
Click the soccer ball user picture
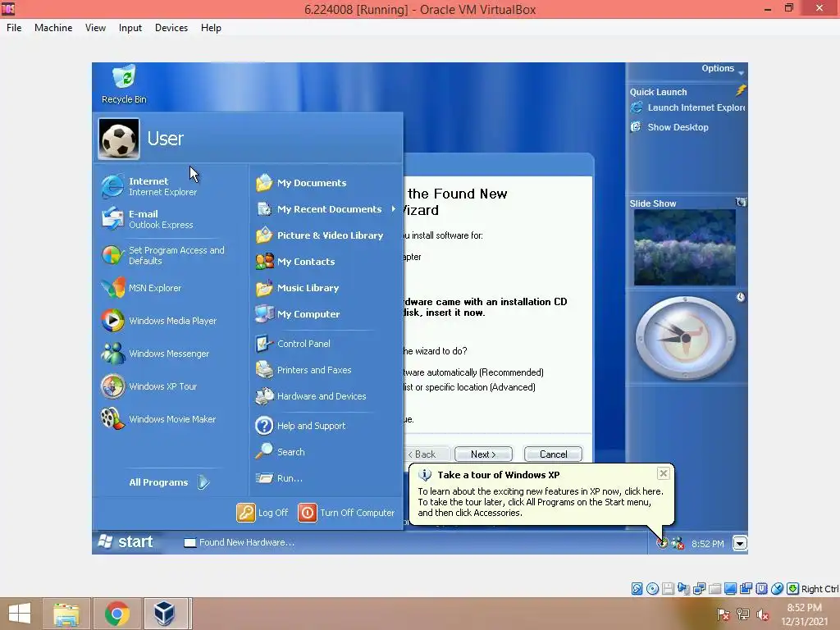tap(119, 139)
